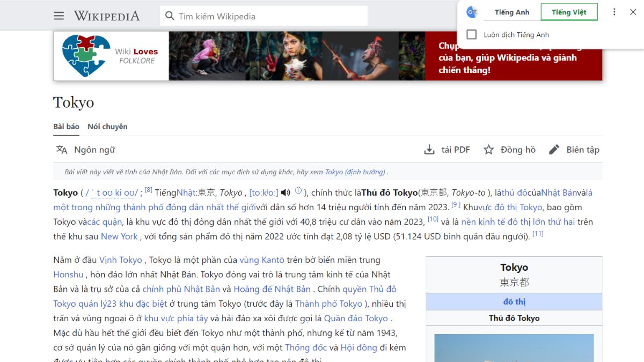
Task: Open reference [11] footnote
Action: [538, 233]
